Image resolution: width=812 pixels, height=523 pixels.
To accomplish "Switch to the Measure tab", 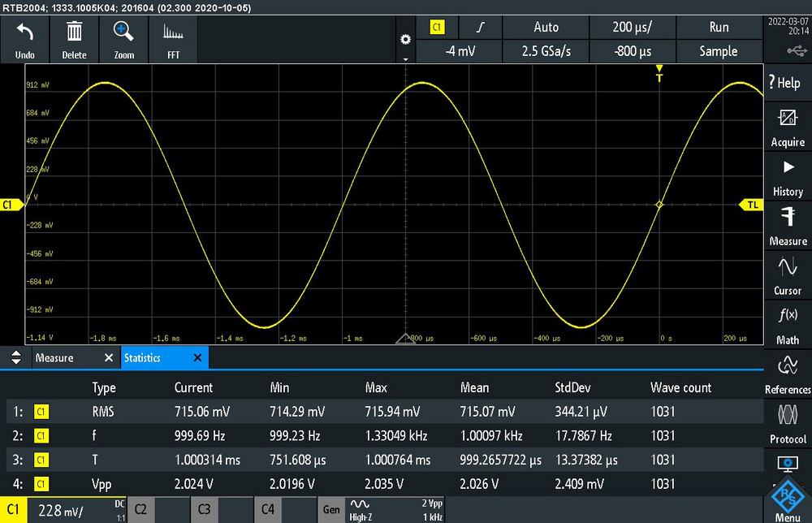I will coord(54,358).
